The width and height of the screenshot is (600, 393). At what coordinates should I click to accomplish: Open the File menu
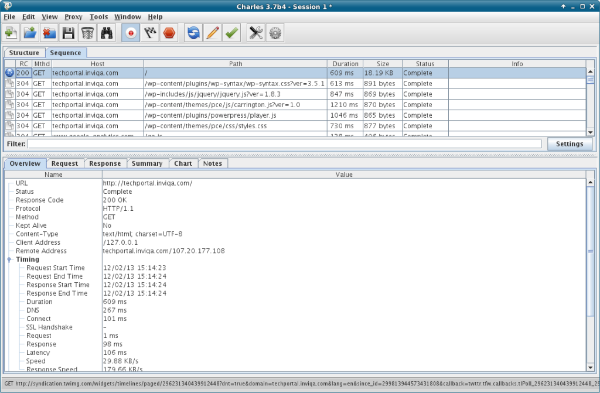[x=9, y=17]
